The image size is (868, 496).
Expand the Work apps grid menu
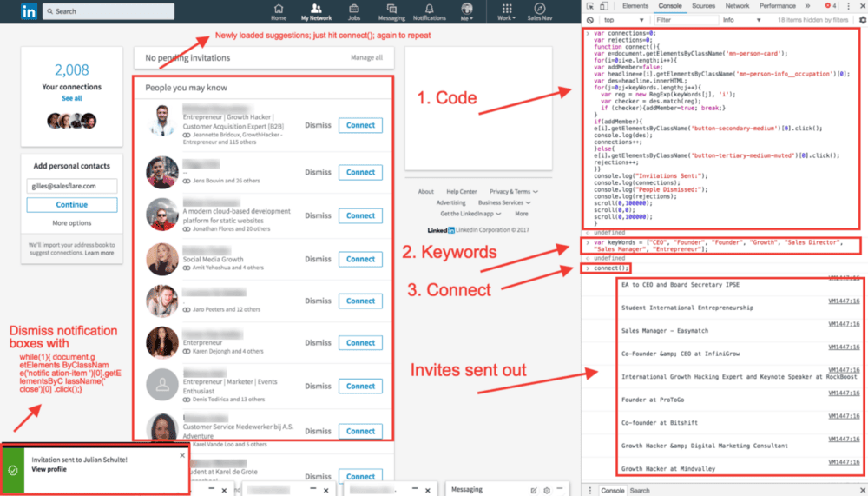point(507,11)
